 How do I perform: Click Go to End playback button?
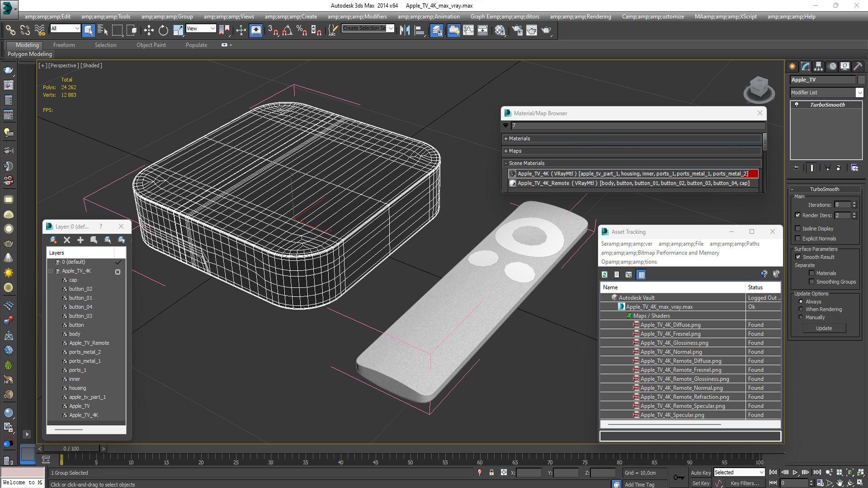coord(817,472)
